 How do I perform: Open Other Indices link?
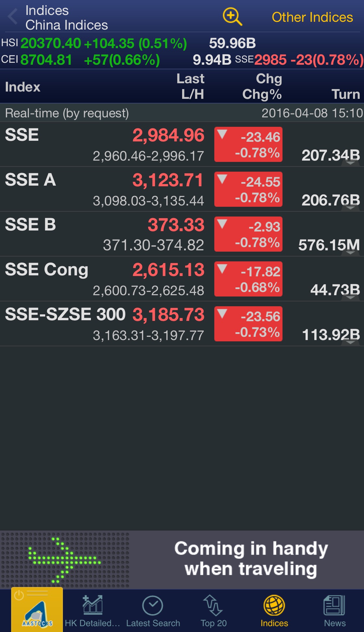tap(312, 17)
